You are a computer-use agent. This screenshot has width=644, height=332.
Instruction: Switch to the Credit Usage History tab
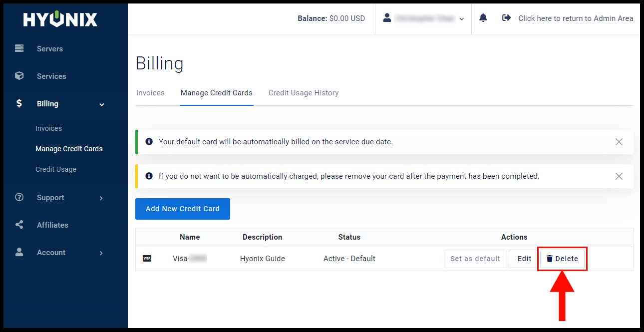(x=304, y=93)
